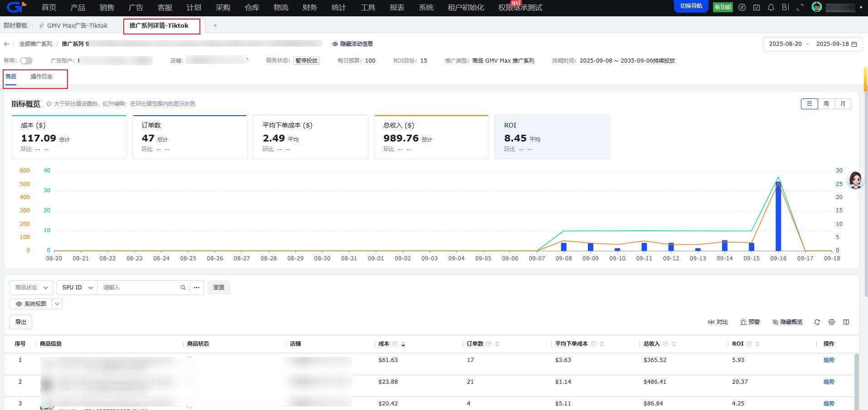This screenshot has width=868, height=410.
Task: Click the 导出 export button
Action: [x=21, y=322]
